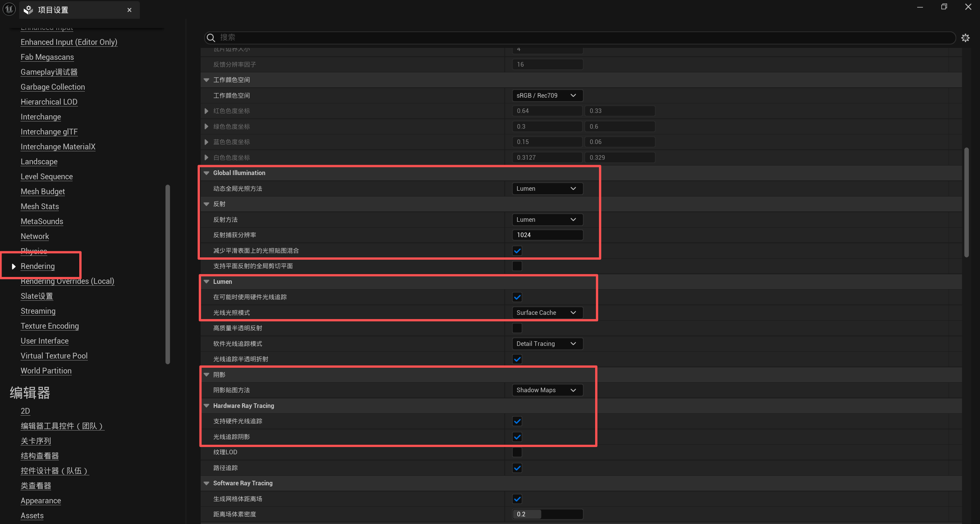Toggle 在可能时使用硬件光线追踪 checkbox

[517, 297]
